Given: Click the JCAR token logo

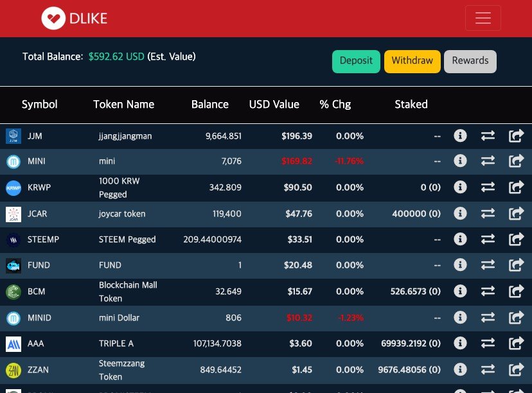Looking at the screenshot, I should pos(13,214).
